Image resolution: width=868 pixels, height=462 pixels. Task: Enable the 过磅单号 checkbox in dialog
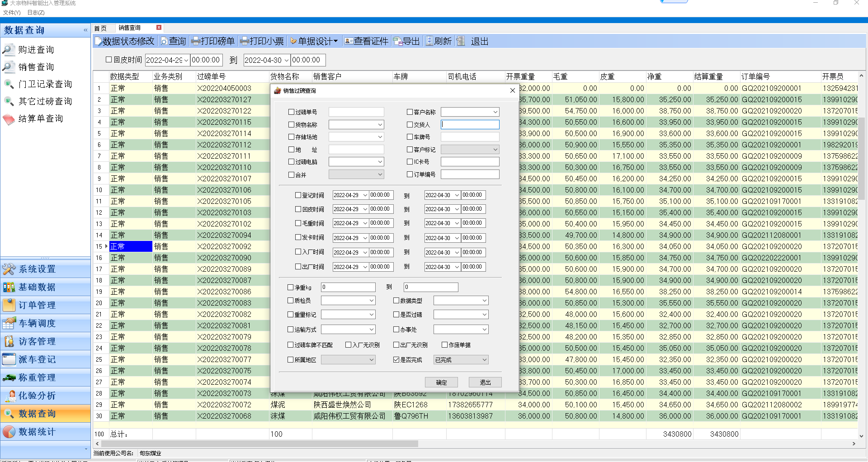coord(291,112)
